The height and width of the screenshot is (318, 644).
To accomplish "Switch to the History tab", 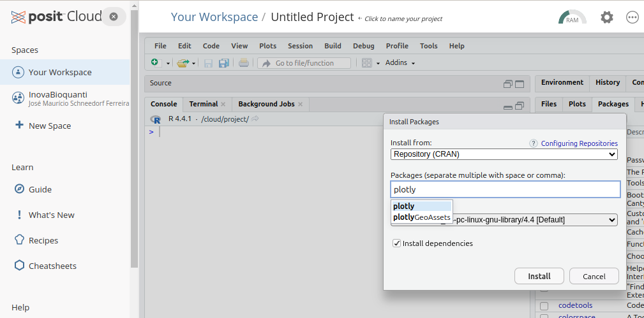I will [x=608, y=82].
